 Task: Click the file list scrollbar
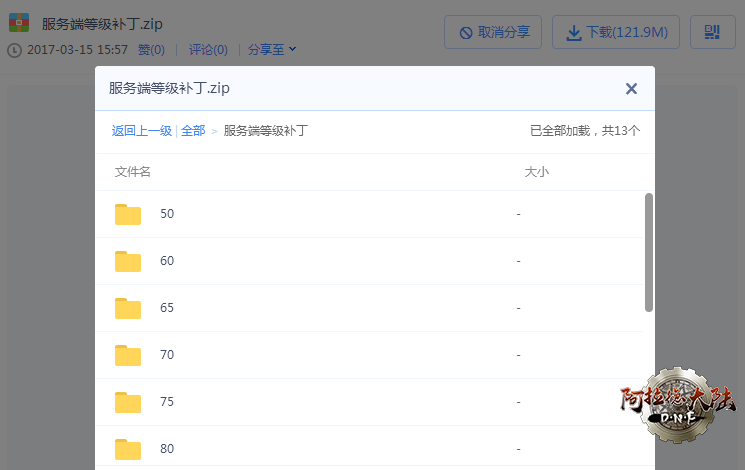[649, 252]
